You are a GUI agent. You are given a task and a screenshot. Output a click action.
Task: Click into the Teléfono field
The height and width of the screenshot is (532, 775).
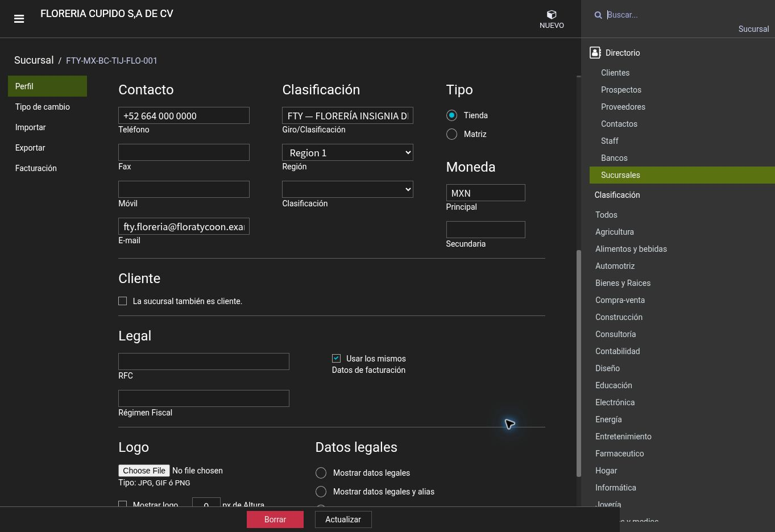pos(184,115)
